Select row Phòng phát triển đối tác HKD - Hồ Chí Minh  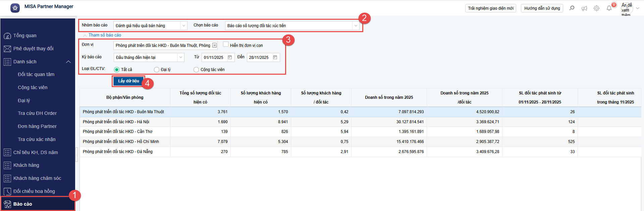click(360, 142)
